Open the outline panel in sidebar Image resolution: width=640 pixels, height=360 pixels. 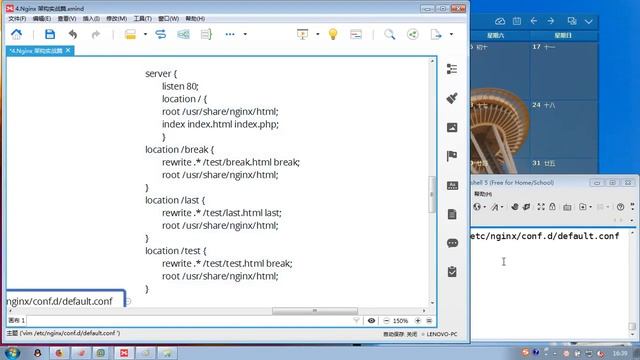click(452, 69)
